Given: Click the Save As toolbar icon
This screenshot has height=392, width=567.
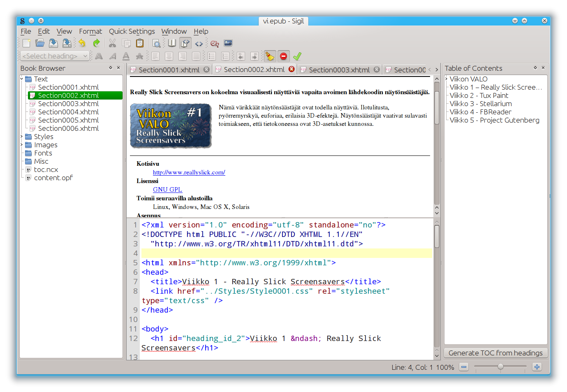Looking at the screenshot, I should (x=67, y=43).
